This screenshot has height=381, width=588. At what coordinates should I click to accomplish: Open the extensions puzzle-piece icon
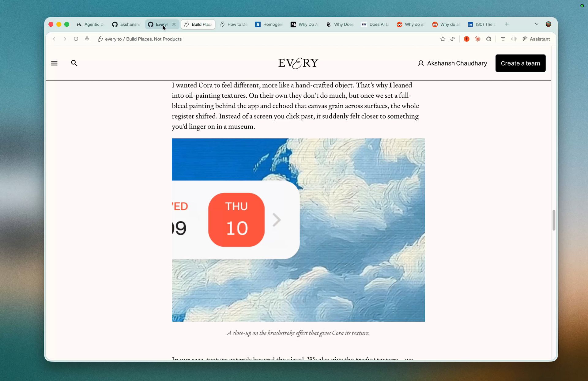point(488,39)
